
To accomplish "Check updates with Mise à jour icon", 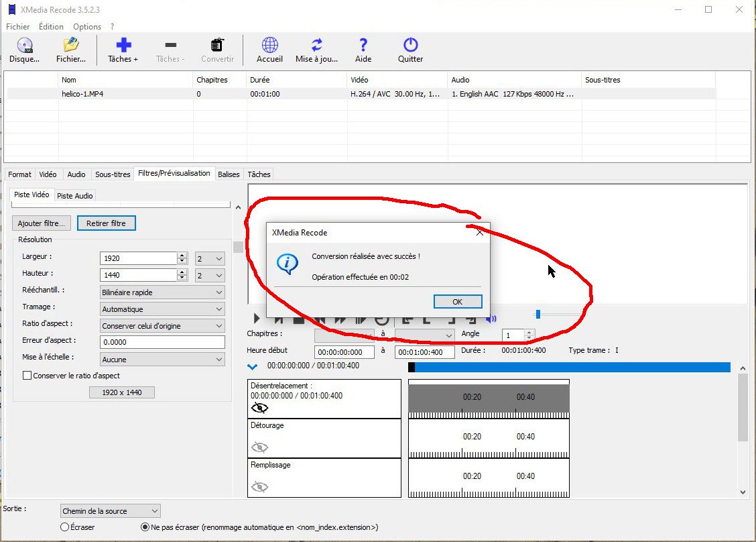I will [x=317, y=45].
